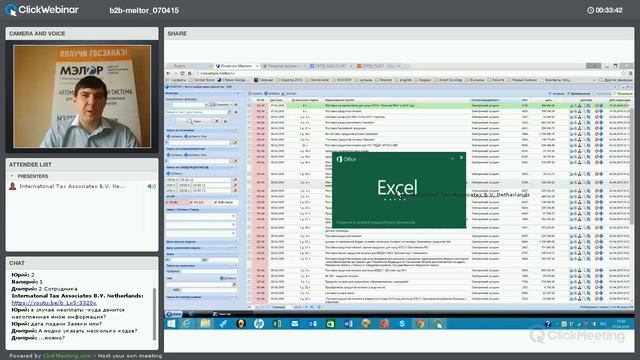The width and height of the screenshot is (640, 360).
Task: Click the presenter avatar icon in attendee list
Action: pos(13,186)
